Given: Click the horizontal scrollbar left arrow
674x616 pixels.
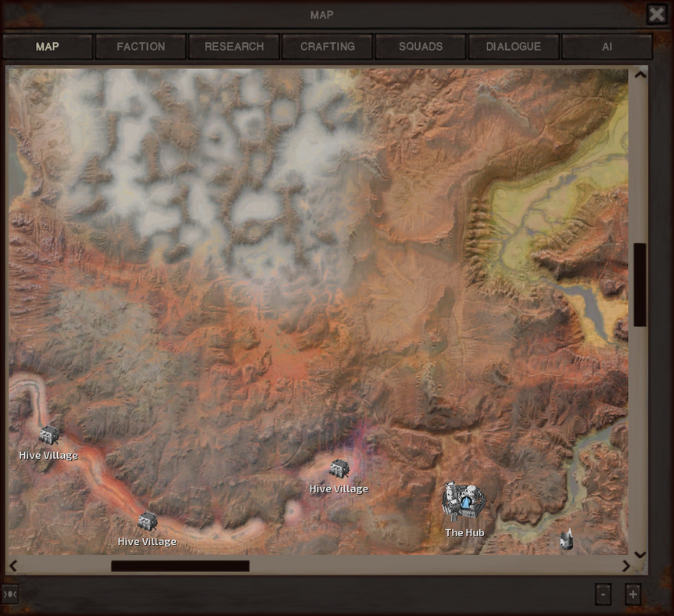Looking at the screenshot, I should coord(13,566).
